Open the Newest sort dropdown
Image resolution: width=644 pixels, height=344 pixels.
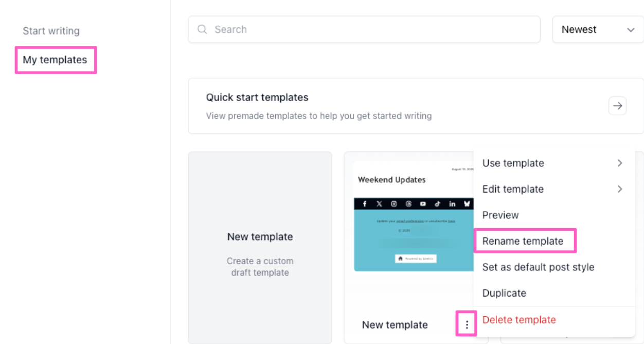(x=598, y=29)
